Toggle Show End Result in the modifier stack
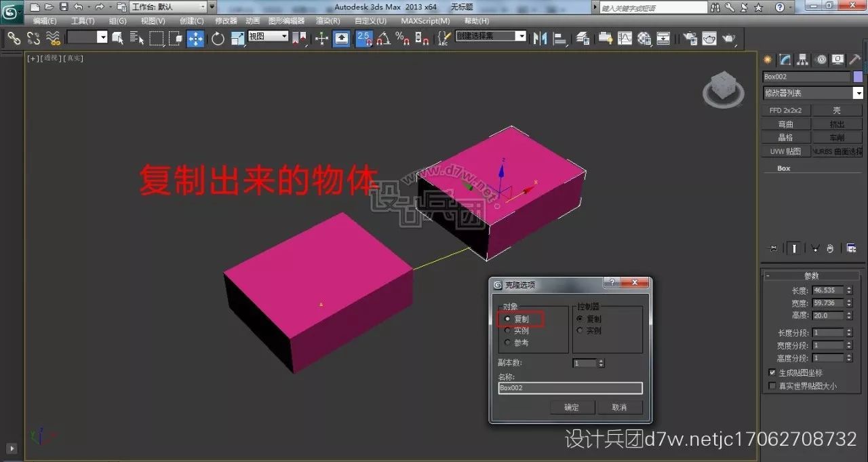Image resolution: width=868 pixels, height=462 pixels. click(793, 248)
